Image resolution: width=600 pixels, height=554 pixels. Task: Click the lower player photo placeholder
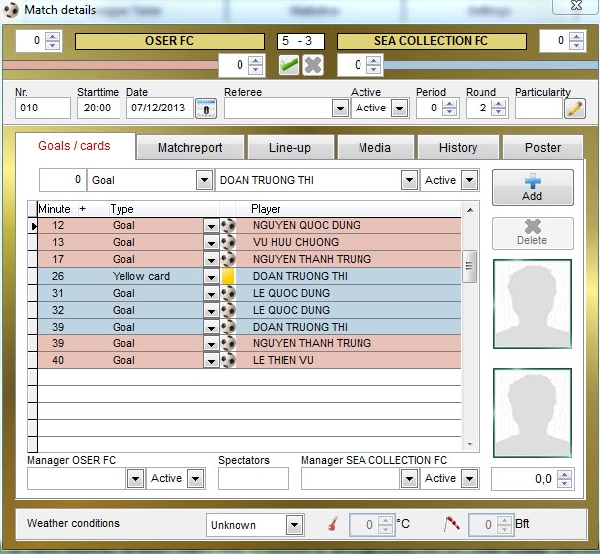533,413
